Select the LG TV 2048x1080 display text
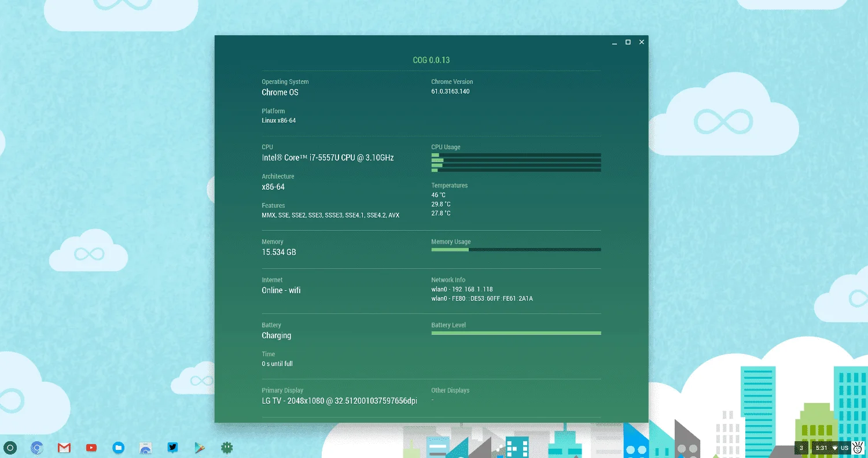Image resolution: width=868 pixels, height=458 pixels. point(339,401)
